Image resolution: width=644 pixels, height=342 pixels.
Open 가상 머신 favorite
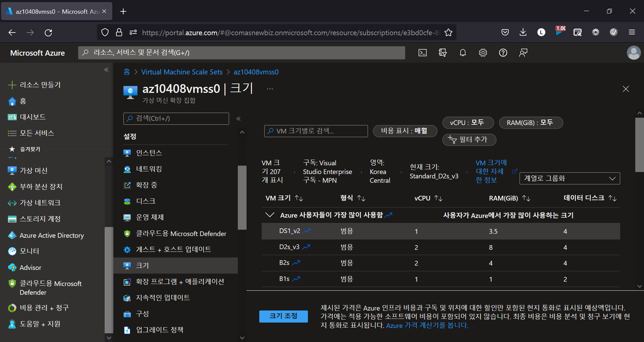click(x=27, y=171)
